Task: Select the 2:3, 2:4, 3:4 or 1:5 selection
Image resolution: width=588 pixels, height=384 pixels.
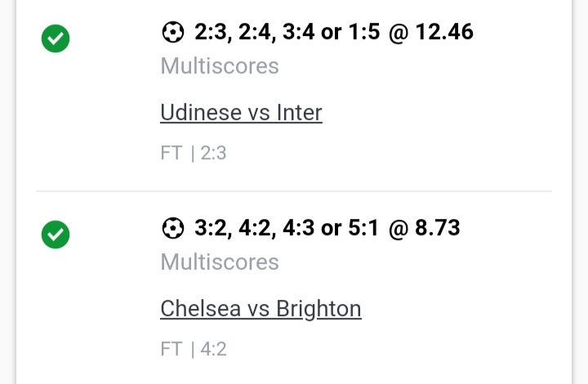Action: [x=287, y=32]
